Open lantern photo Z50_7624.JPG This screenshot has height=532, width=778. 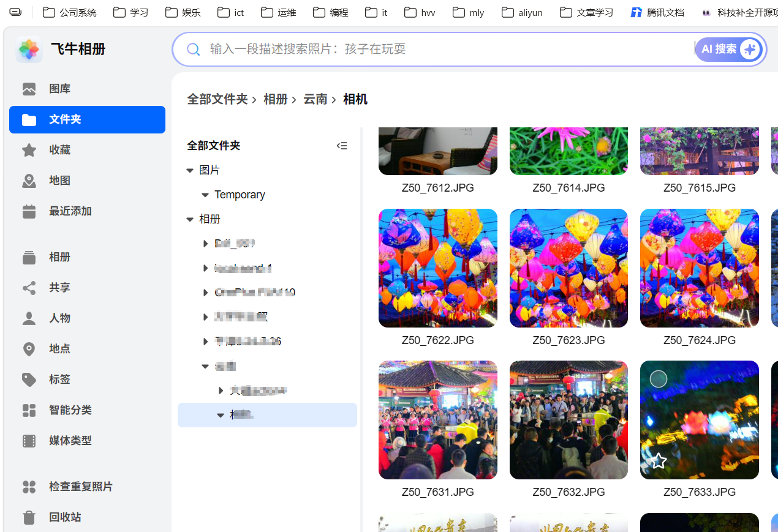(x=700, y=268)
